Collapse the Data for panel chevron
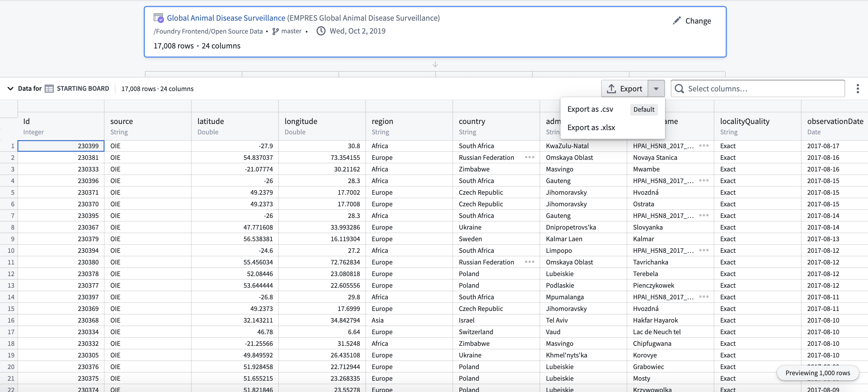This screenshot has width=868, height=392. click(10, 89)
